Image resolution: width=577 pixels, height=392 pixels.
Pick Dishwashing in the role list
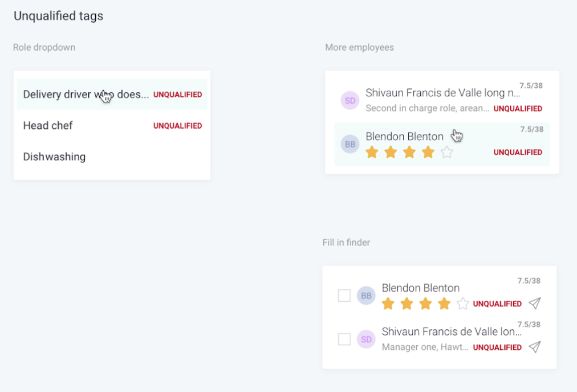(x=112, y=157)
